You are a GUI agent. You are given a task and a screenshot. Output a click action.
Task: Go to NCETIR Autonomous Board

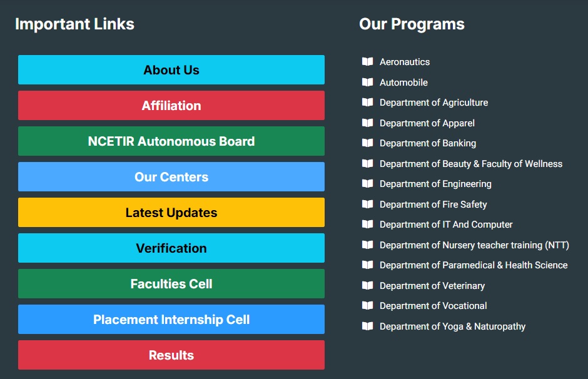171,141
